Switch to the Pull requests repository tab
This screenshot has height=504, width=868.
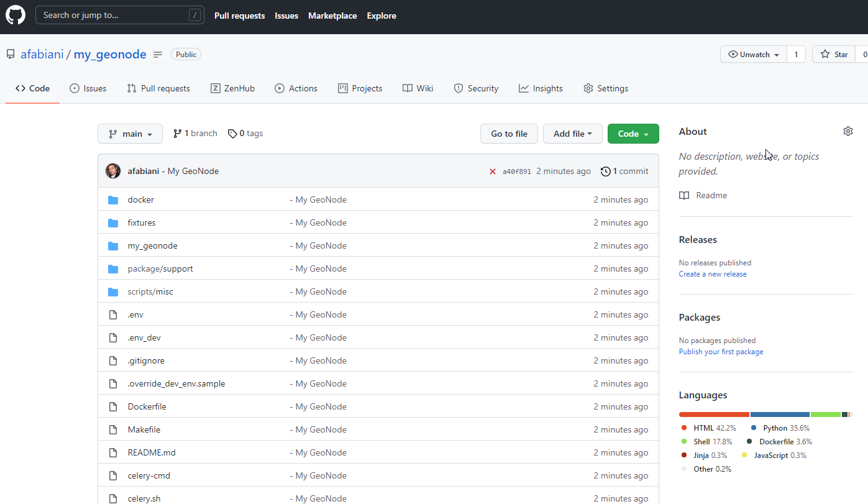click(x=158, y=88)
